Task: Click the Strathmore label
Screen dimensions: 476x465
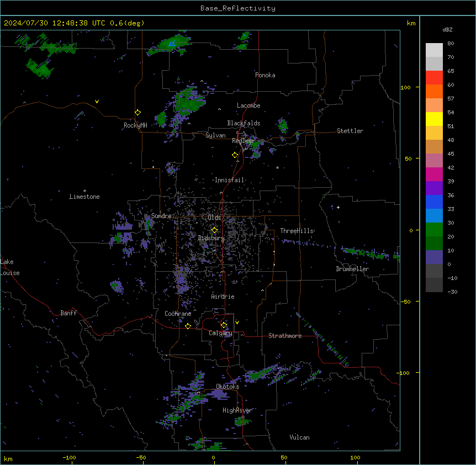Action: [285, 336]
